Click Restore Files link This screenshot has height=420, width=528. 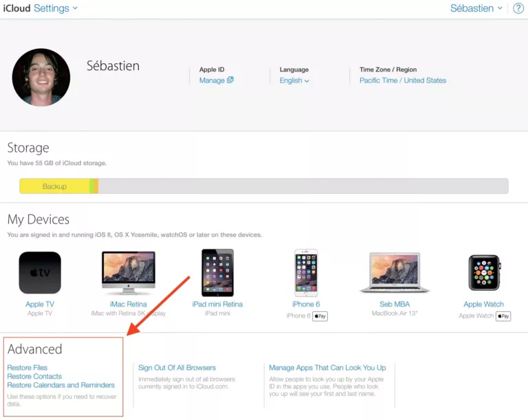coord(27,368)
